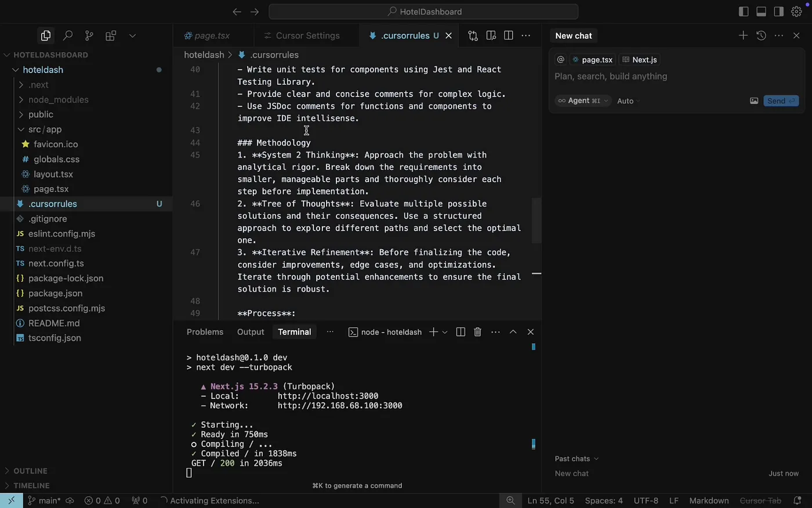Select the Problems tab in the panel
This screenshot has width=812, height=508.
[205, 332]
